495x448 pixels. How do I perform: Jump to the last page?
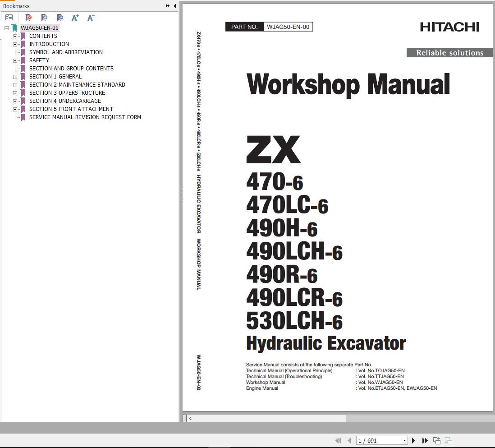click(425, 440)
